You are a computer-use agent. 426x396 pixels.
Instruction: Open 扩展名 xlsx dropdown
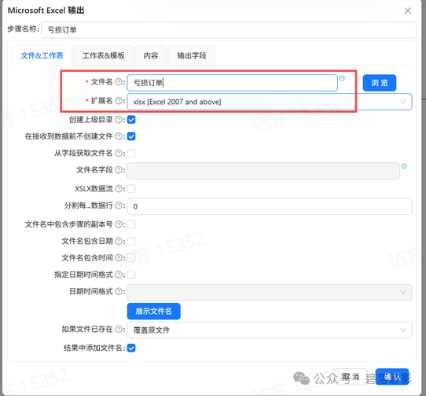pos(269,102)
